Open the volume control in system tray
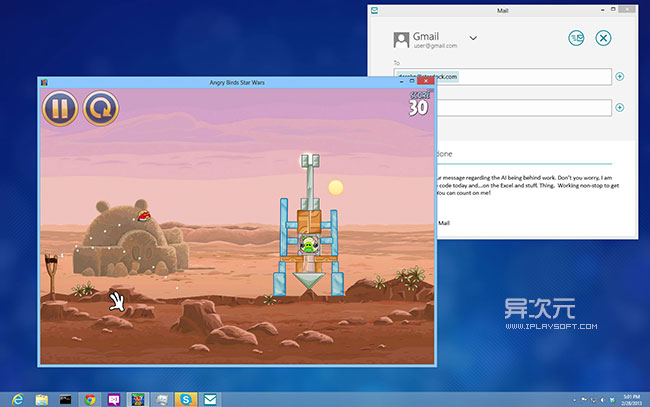The image size is (650, 407). coord(602,400)
